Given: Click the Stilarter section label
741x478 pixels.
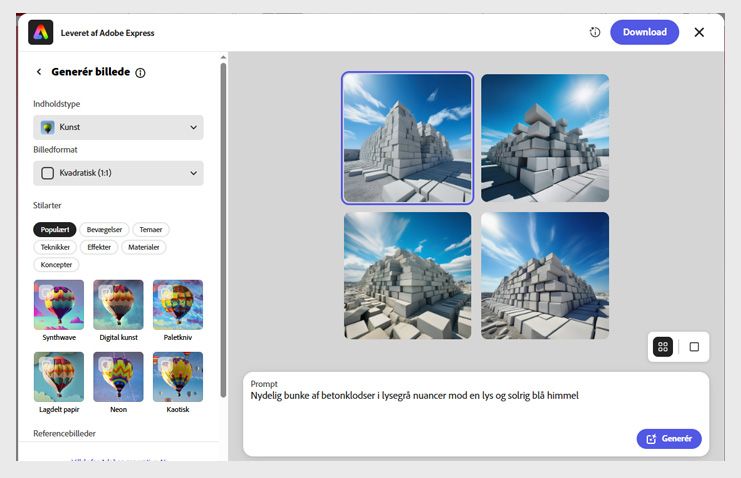Looking at the screenshot, I should pyautogui.click(x=47, y=205).
